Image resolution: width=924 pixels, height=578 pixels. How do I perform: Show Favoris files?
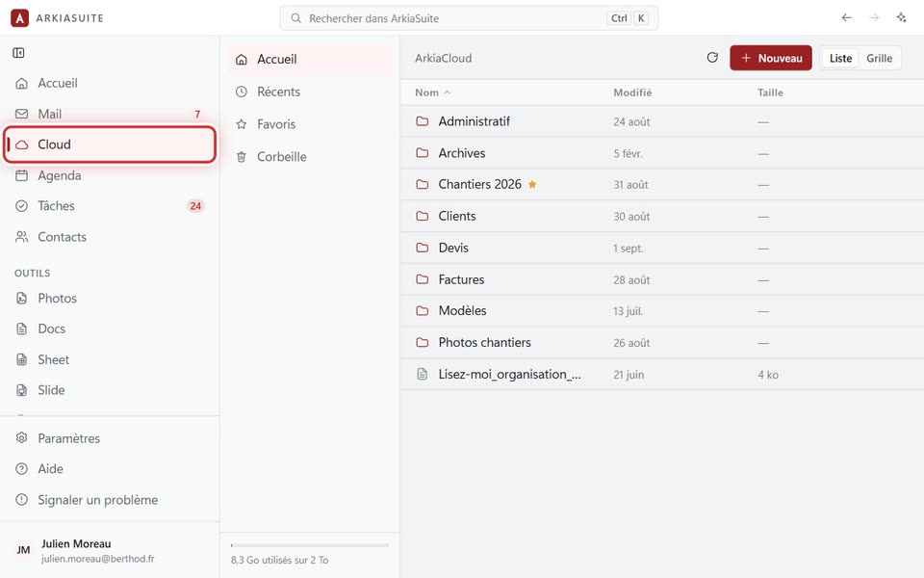[310, 124]
